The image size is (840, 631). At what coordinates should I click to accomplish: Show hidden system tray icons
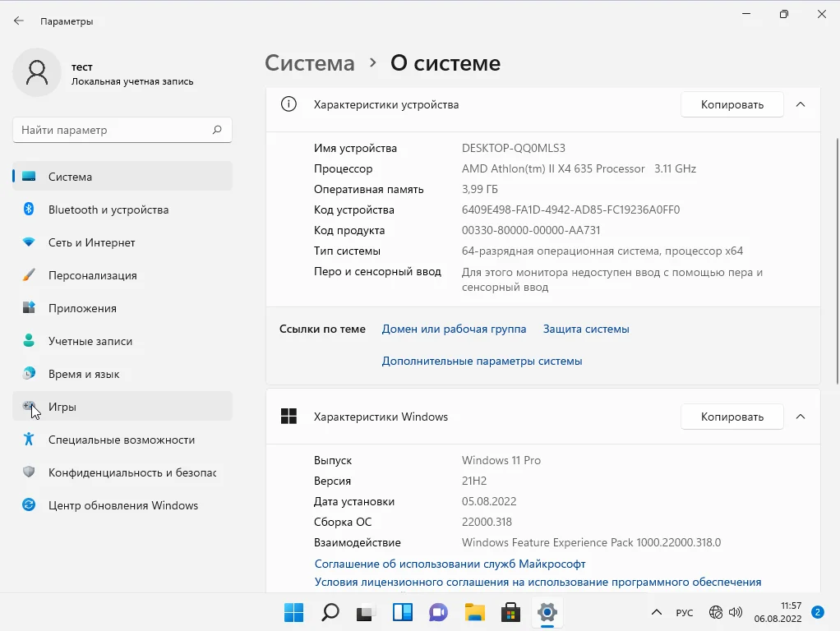(x=656, y=613)
